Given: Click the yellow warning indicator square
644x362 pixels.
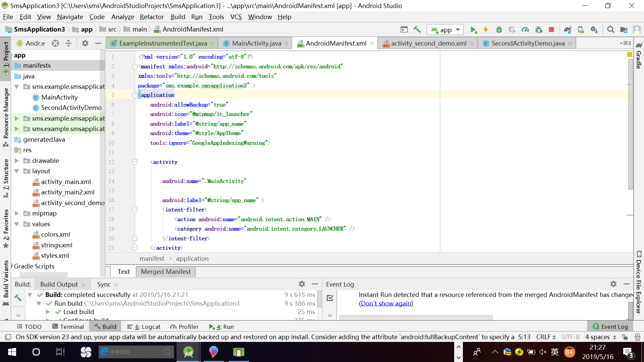Looking at the screenshot, I should [630, 55].
